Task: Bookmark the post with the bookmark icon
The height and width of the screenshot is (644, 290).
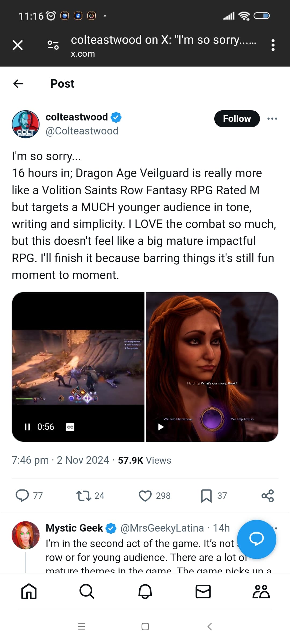Action: [206, 496]
